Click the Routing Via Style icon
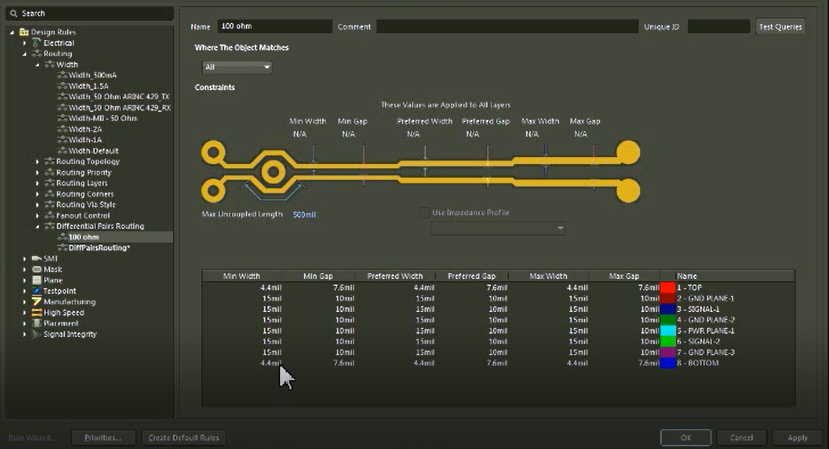This screenshot has height=449, width=829. point(50,205)
